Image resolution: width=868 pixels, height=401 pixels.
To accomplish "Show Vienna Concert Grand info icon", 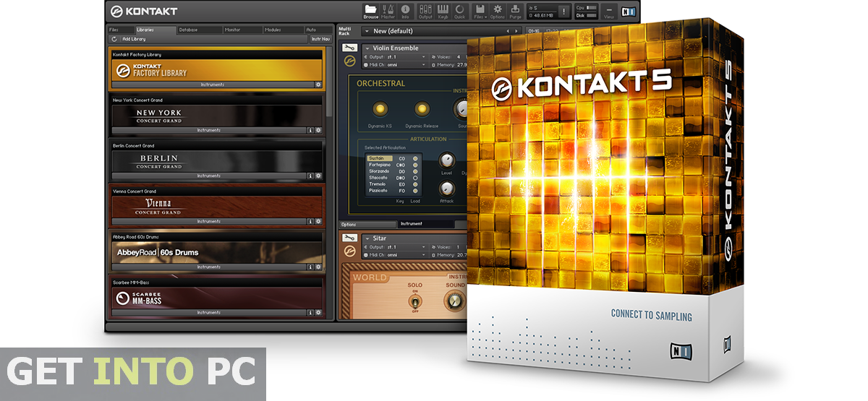I will [310, 221].
